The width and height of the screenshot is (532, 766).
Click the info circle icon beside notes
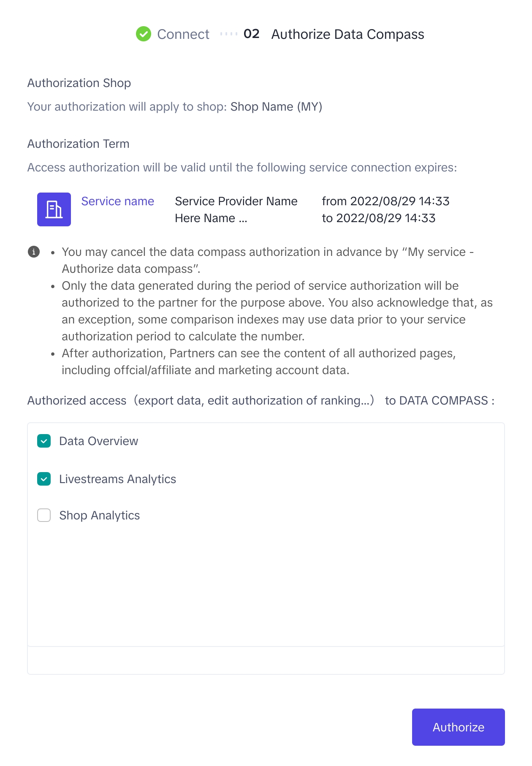pos(34,252)
